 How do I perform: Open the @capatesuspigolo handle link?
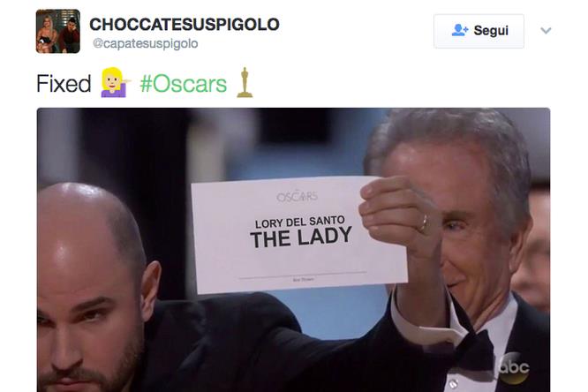[145, 43]
